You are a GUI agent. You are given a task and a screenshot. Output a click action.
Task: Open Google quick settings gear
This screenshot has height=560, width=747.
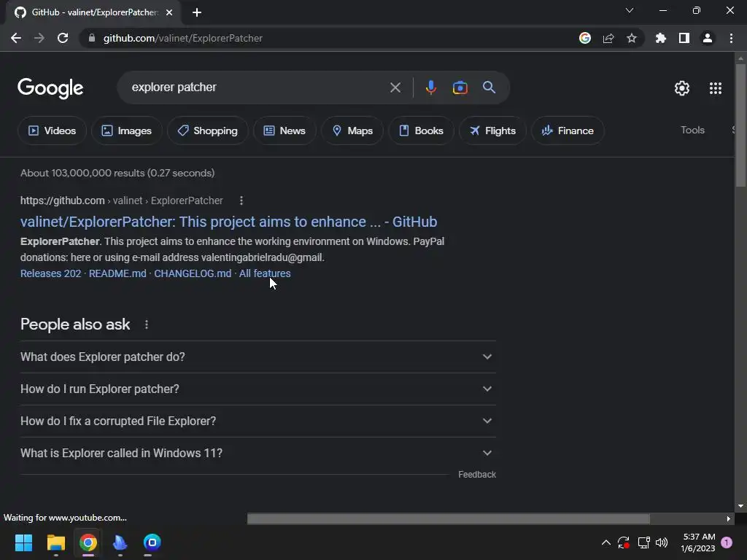coord(682,88)
